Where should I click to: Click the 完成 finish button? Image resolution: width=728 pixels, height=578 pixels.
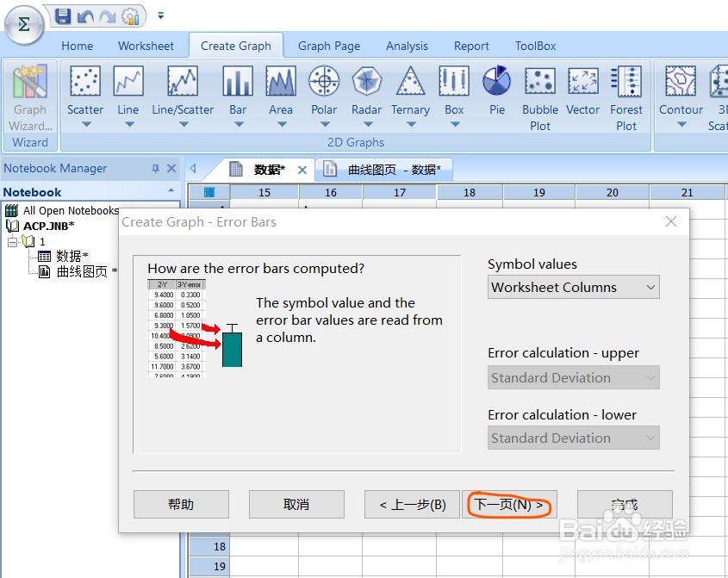click(x=625, y=504)
